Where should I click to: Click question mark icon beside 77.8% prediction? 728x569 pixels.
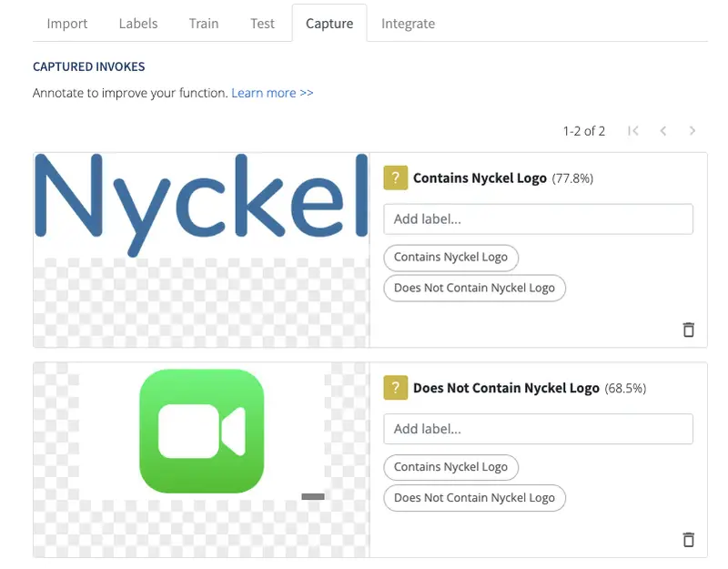click(x=396, y=178)
